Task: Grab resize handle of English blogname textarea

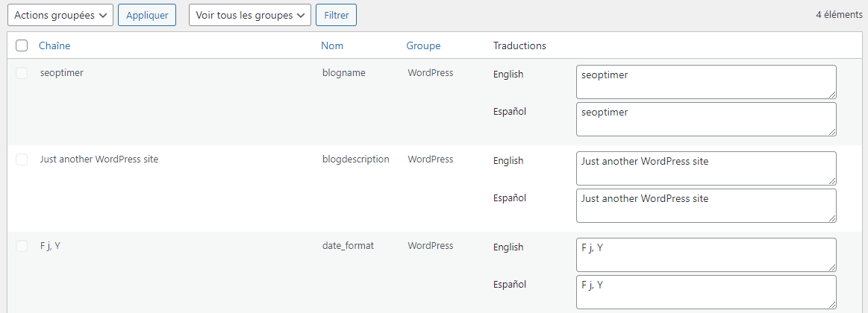Action: [832, 95]
